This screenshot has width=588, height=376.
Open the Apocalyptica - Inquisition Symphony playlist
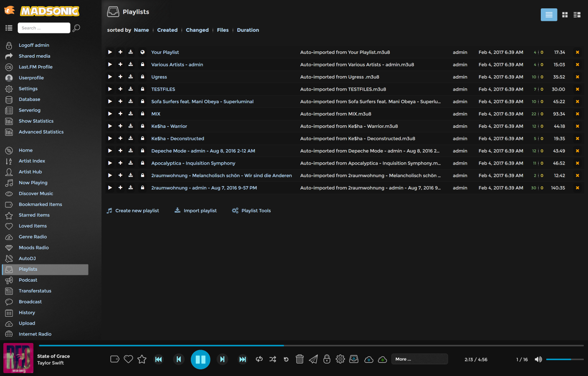[x=193, y=163]
